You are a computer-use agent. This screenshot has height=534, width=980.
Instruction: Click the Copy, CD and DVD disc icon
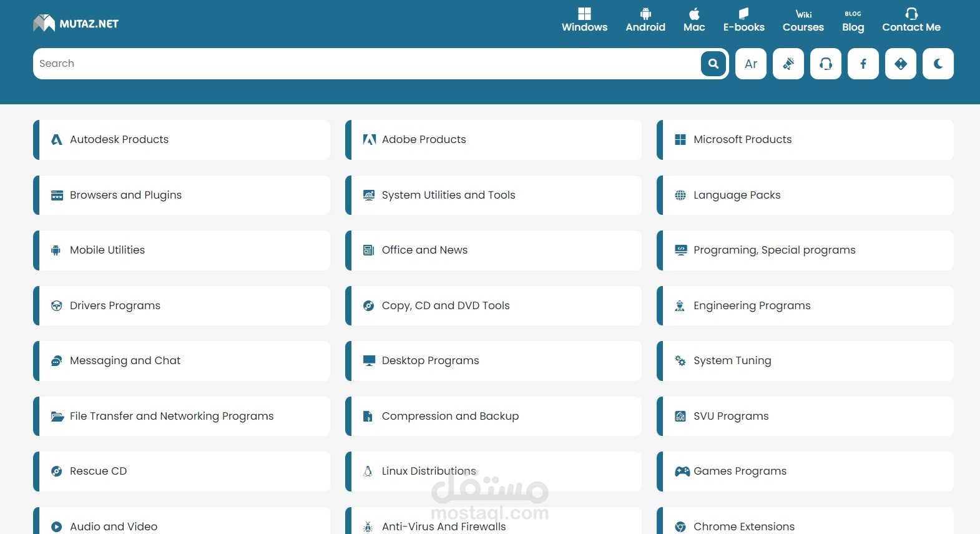coord(368,306)
